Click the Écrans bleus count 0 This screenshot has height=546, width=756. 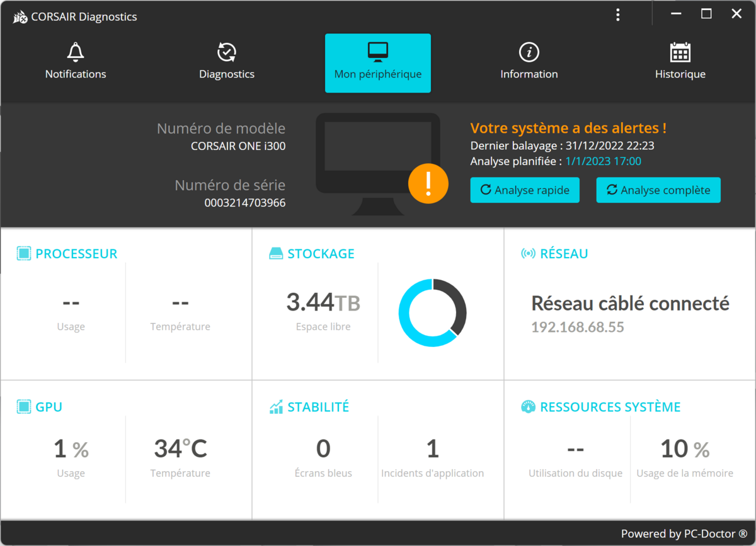point(323,449)
